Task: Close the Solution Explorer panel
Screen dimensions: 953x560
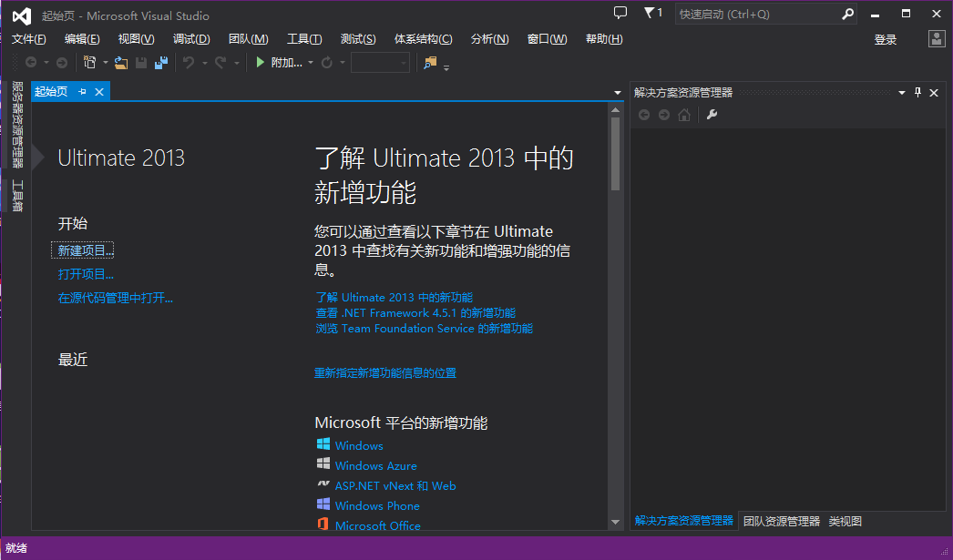Action: pos(934,92)
